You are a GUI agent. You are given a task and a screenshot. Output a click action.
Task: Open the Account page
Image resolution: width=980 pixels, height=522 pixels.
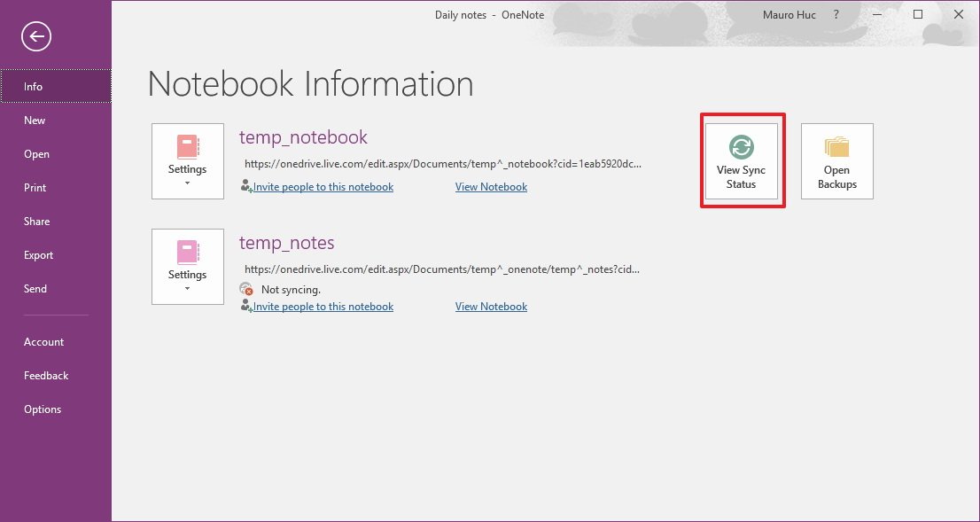coord(43,342)
